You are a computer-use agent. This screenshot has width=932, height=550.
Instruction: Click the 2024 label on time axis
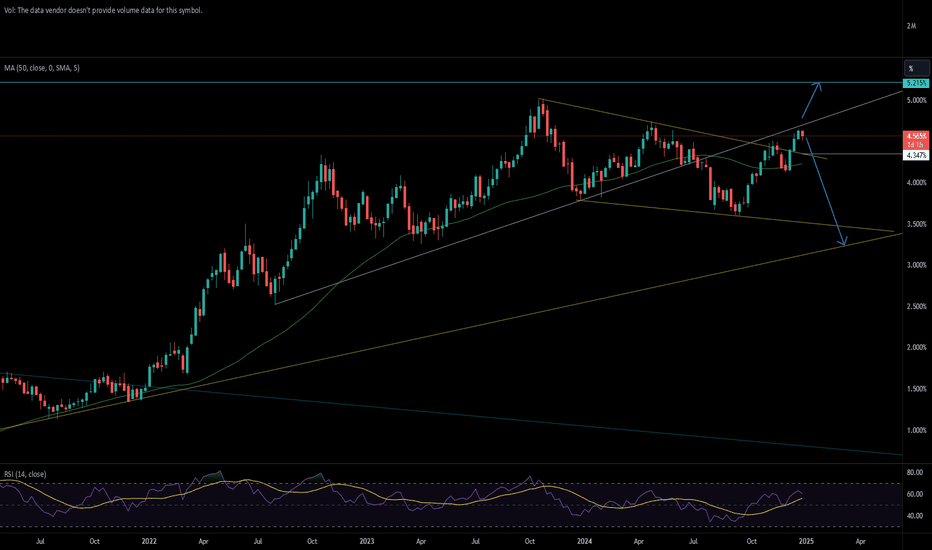[585, 542]
